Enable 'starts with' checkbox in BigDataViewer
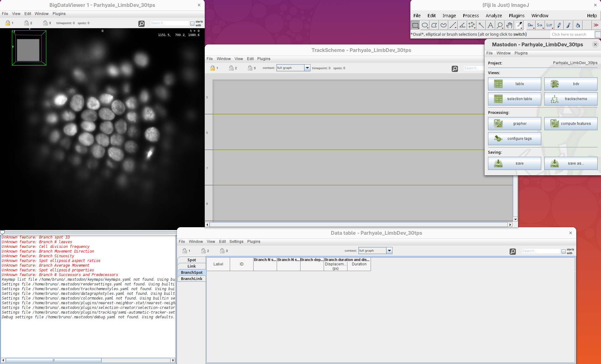 tap(192, 23)
